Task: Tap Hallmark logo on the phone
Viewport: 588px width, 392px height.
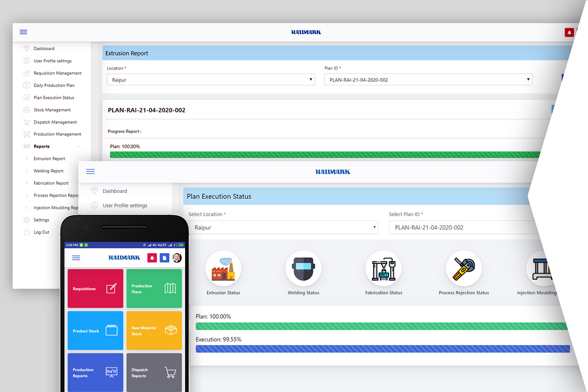Action: (124, 258)
